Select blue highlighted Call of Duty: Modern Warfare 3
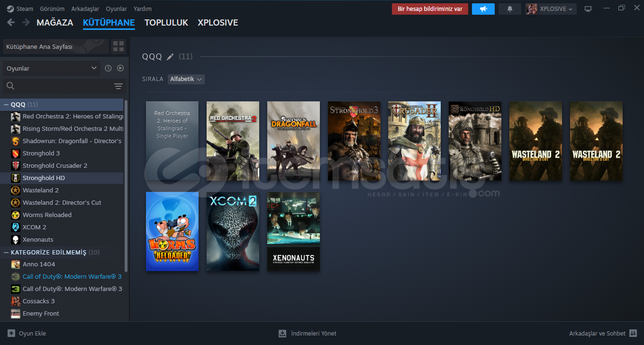The height and width of the screenshot is (345, 644). pos(66,276)
